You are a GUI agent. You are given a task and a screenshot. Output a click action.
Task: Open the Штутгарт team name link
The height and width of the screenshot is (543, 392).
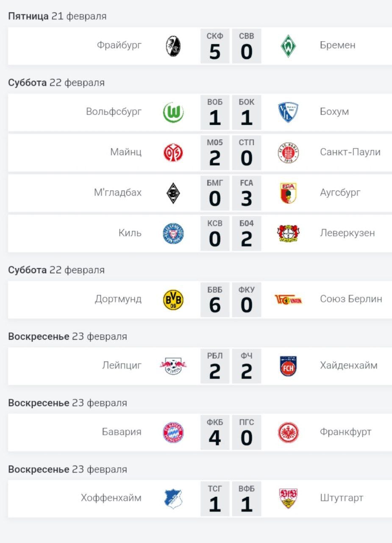click(342, 498)
